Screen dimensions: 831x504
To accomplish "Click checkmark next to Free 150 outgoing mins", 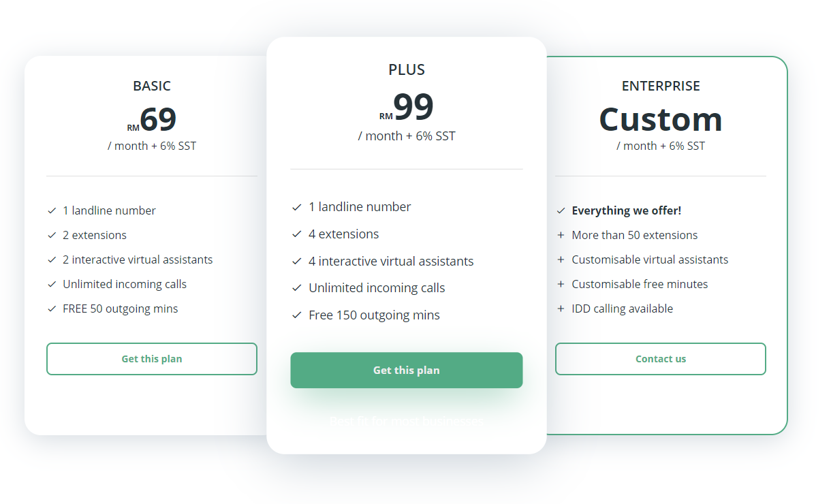I will tap(297, 315).
